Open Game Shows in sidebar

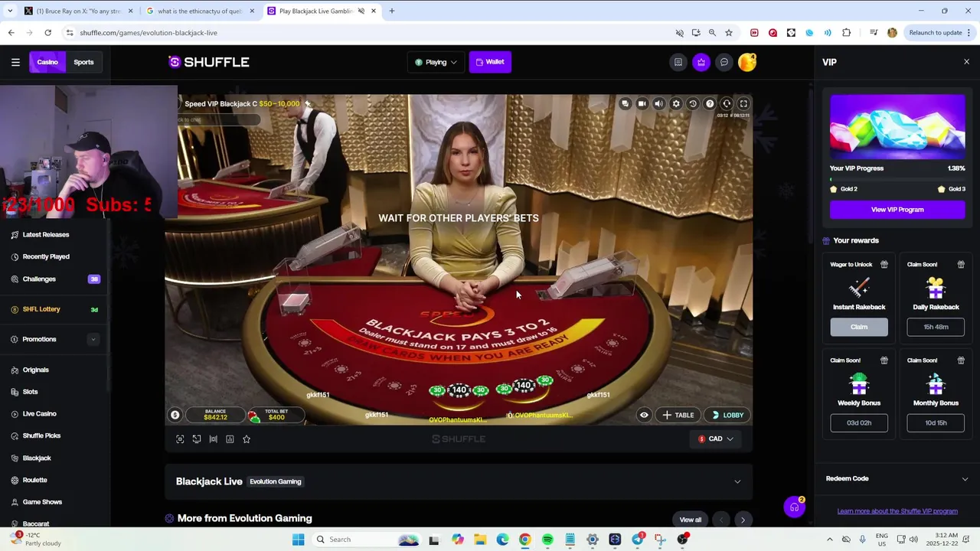tap(42, 502)
